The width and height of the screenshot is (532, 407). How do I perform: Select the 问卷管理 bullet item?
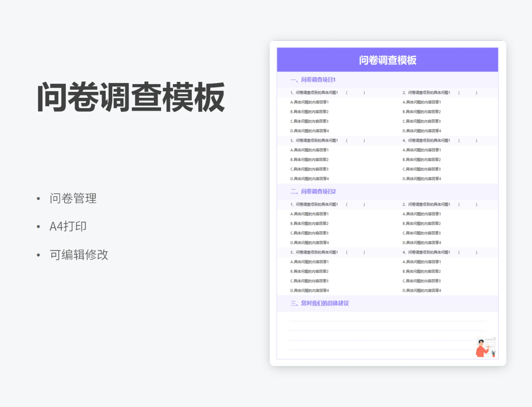pos(73,198)
